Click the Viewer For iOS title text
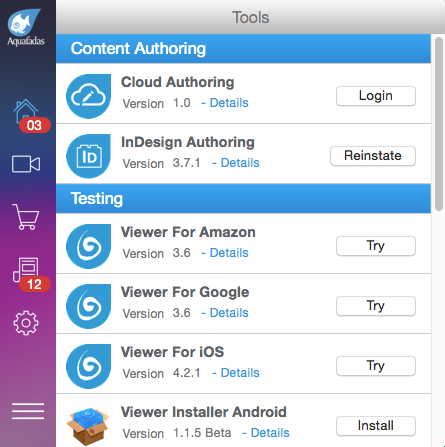 tap(172, 352)
